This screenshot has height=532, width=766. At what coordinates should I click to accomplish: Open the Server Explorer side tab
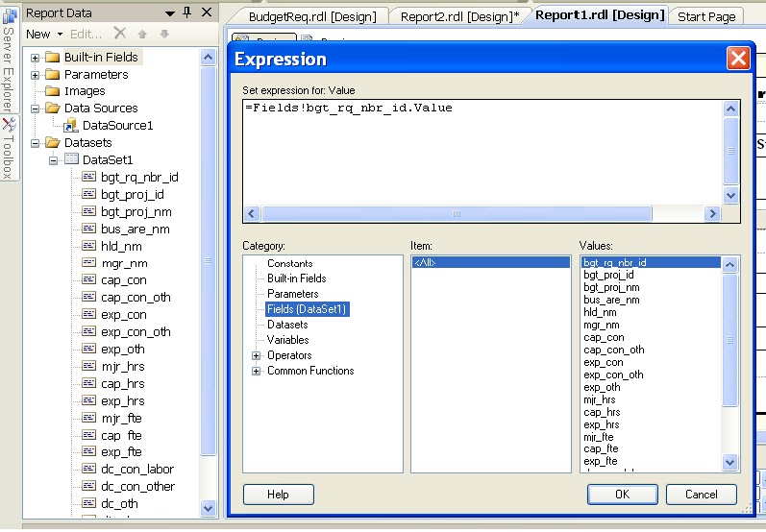tap(9, 60)
